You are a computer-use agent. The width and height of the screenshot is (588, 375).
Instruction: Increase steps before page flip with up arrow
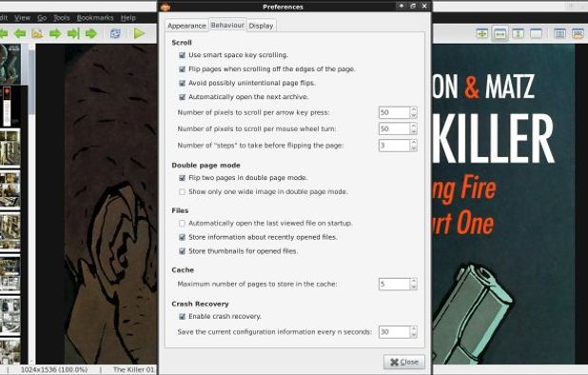click(x=414, y=142)
